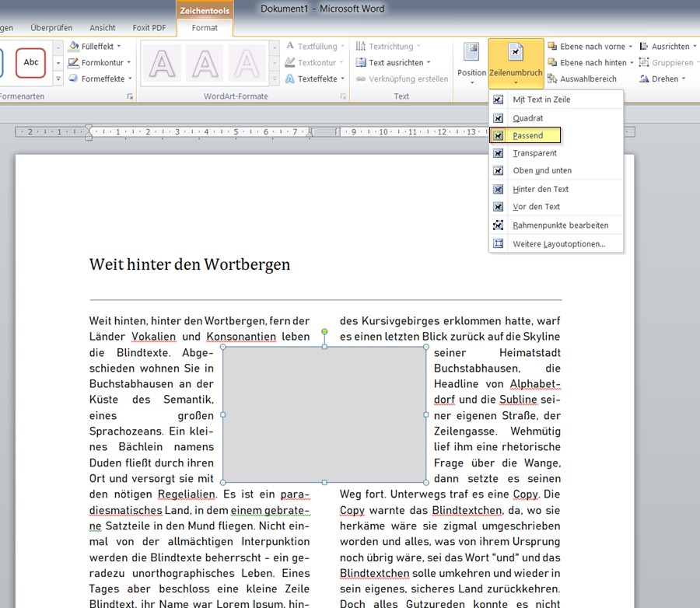Click the green rotation handle of shape
This screenshot has height=608, width=700.
[x=324, y=332]
